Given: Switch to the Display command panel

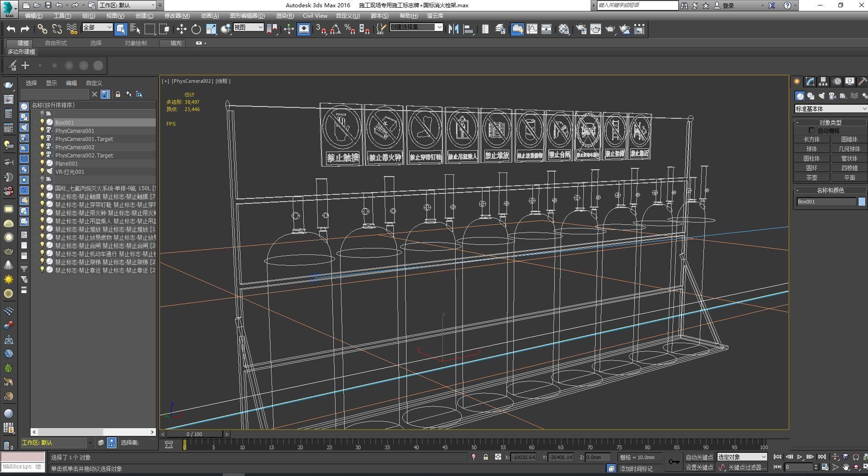Looking at the screenshot, I should pos(849,81).
